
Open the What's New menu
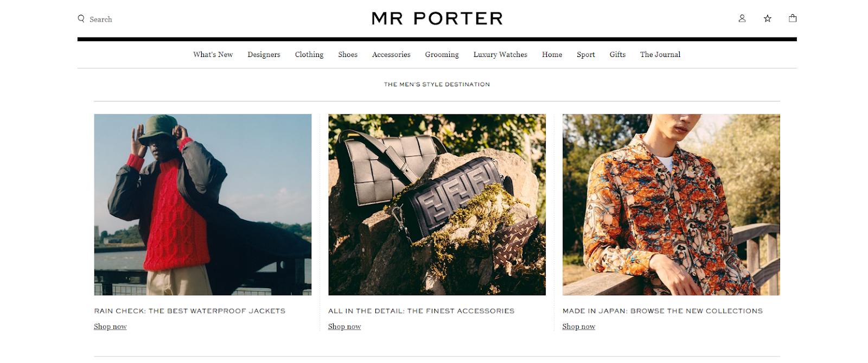click(x=213, y=54)
